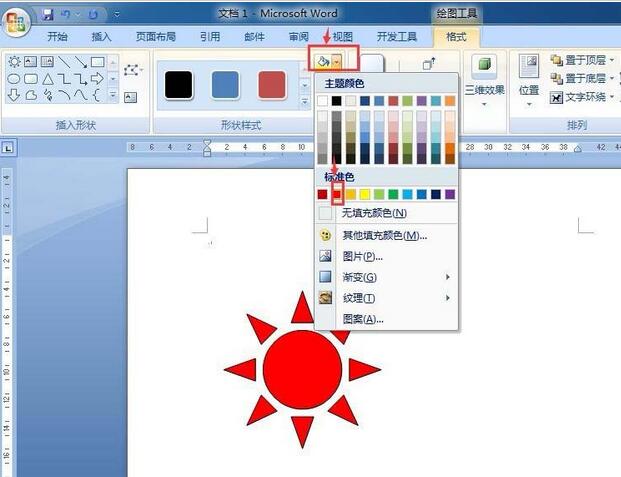
Task: Open the 位置 dropdown
Action: coord(529,80)
